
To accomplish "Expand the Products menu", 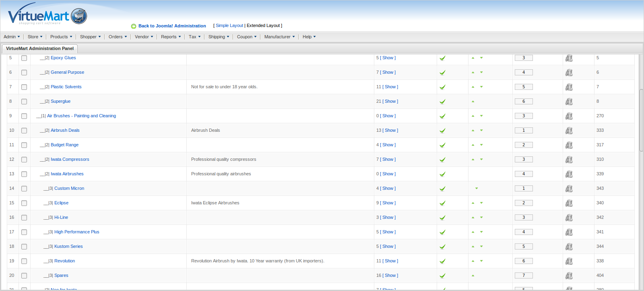I will coord(61,37).
